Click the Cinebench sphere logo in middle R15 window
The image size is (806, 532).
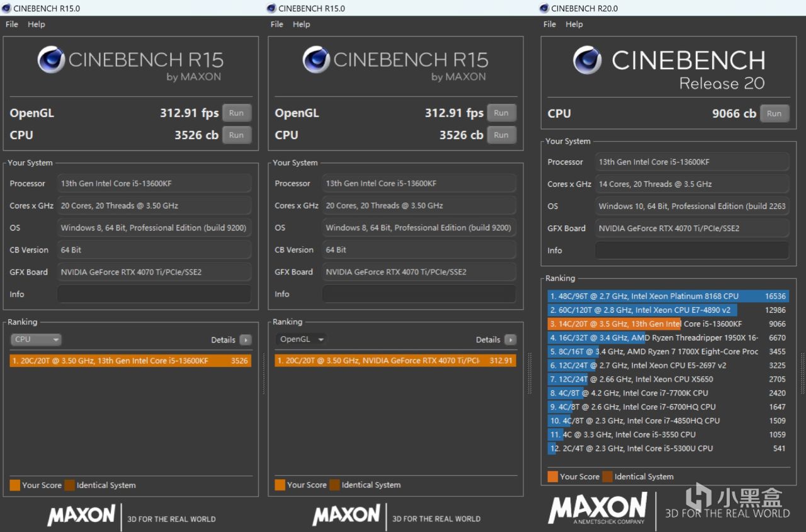(x=316, y=60)
